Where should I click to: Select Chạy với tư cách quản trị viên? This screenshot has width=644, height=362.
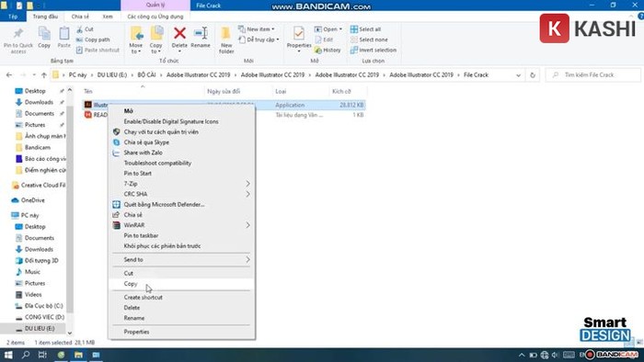pos(181,132)
